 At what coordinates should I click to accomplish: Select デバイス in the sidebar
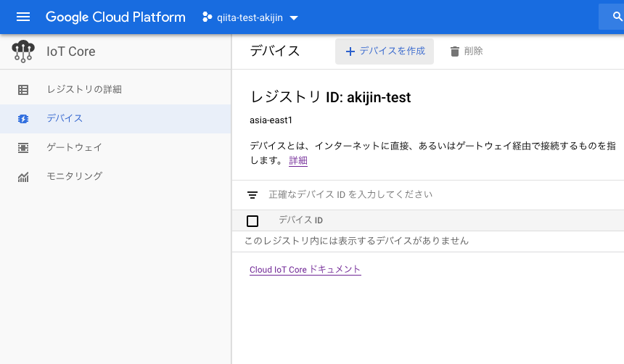click(115, 118)
